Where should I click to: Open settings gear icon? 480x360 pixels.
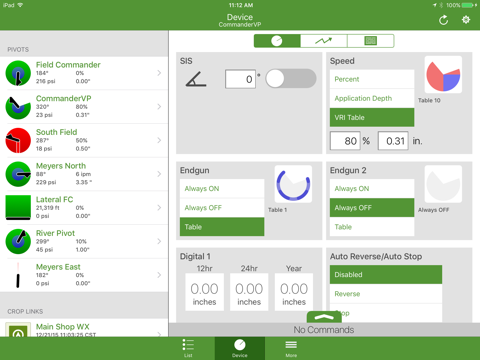pos(466,20)
